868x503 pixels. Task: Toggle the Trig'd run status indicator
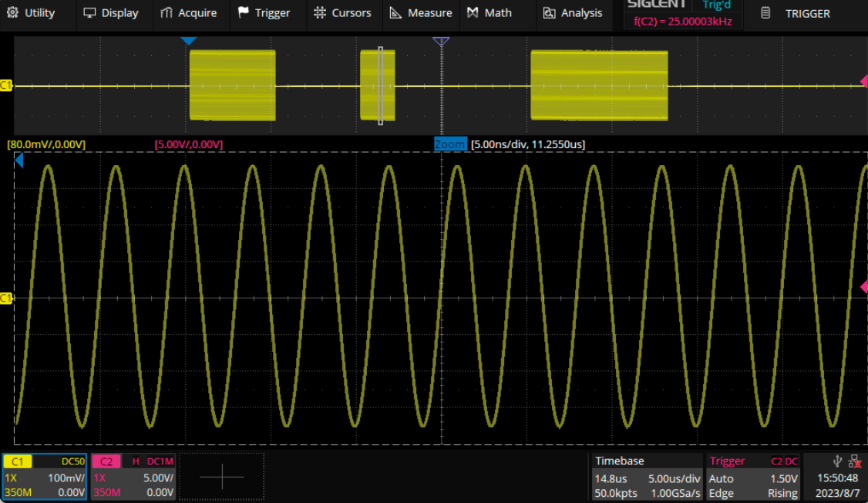716,5
